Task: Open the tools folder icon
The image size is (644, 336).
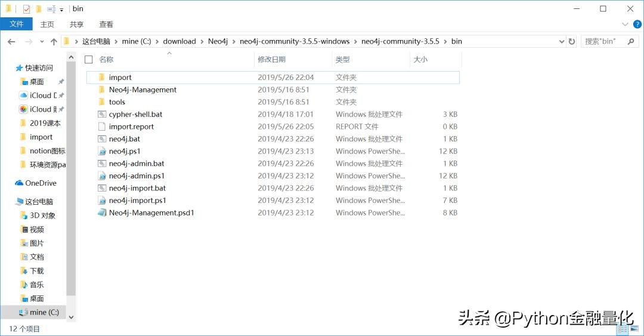Action: tap(102, 102)
